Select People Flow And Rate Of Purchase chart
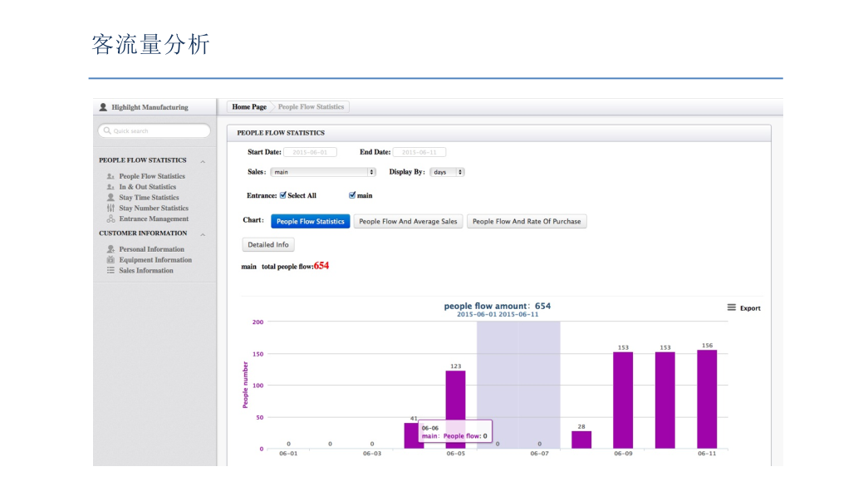Viewport: 868px width, 501px height. point(527,221)
